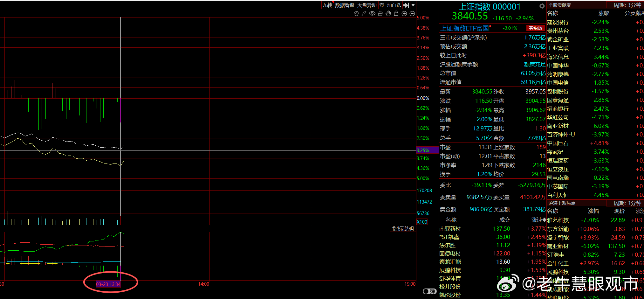The width and height of the screenshot is (644, 299).
Task: Zoom in with the plus circle icon
Action: point(404,13)
